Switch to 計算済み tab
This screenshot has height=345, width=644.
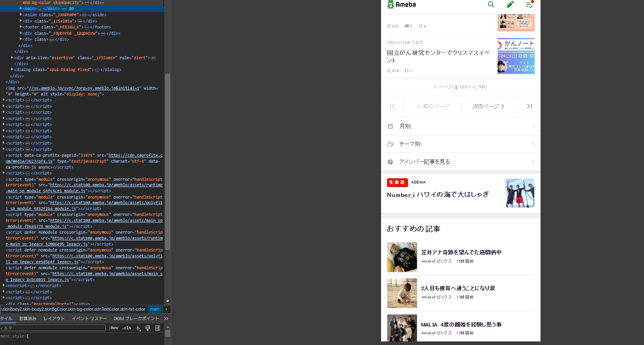[x=28, y=319]
